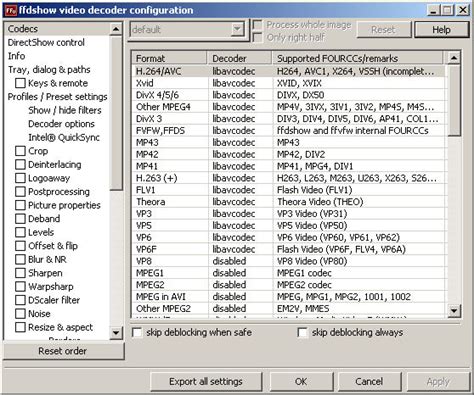Click the Cancel button
Image resolution: width=474 pixels, height=395 pixels.
coord(369,381)
